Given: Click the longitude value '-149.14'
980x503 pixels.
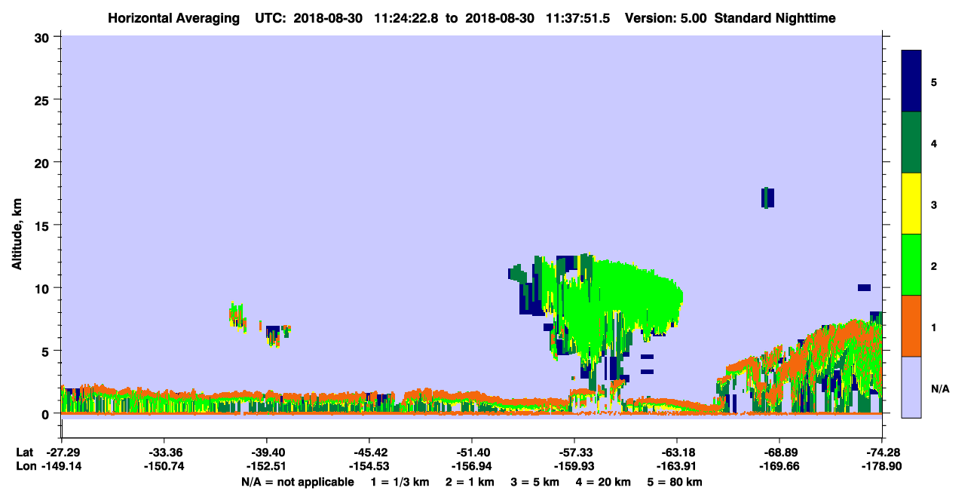Looking at the screenshot, I should click(x=61, y=467).
